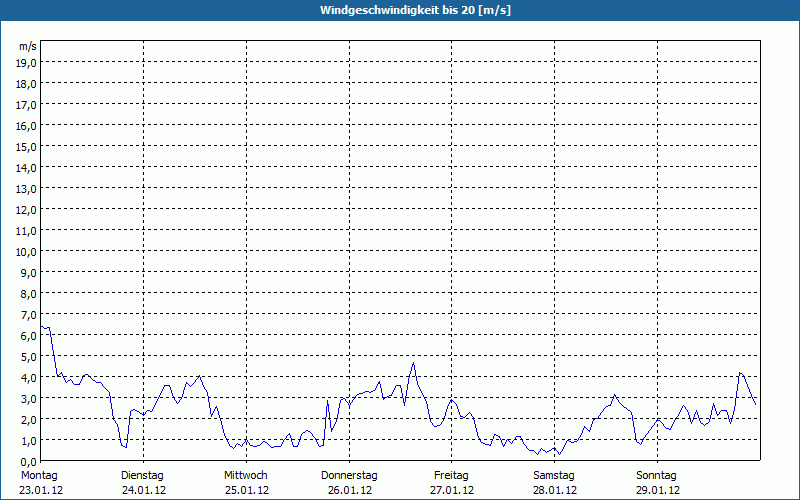Select the 'Mittwoch' day label
Image resolution: width=800 pixels, height=500 pixels.
click(x=246, y=476)
